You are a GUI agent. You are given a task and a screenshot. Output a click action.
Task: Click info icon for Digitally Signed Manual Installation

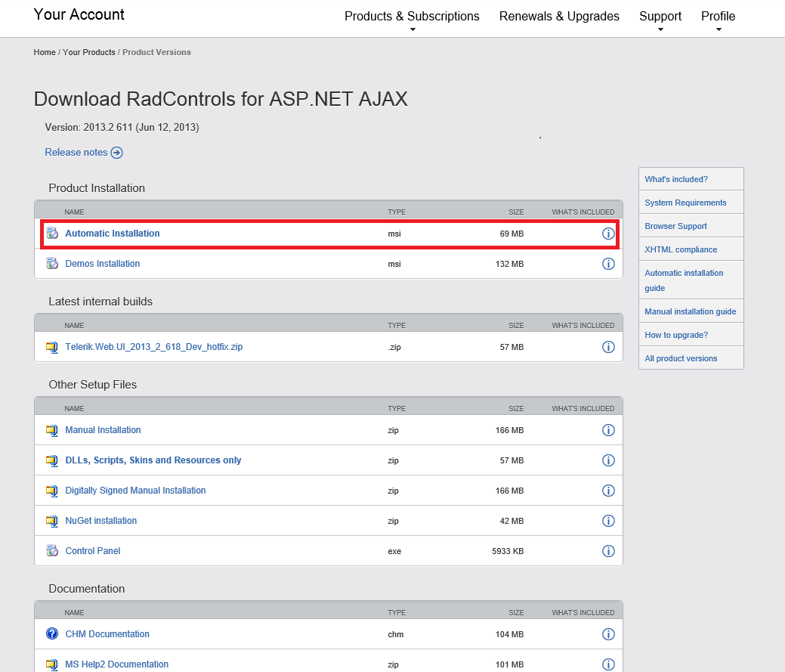(x=608, y=491)
